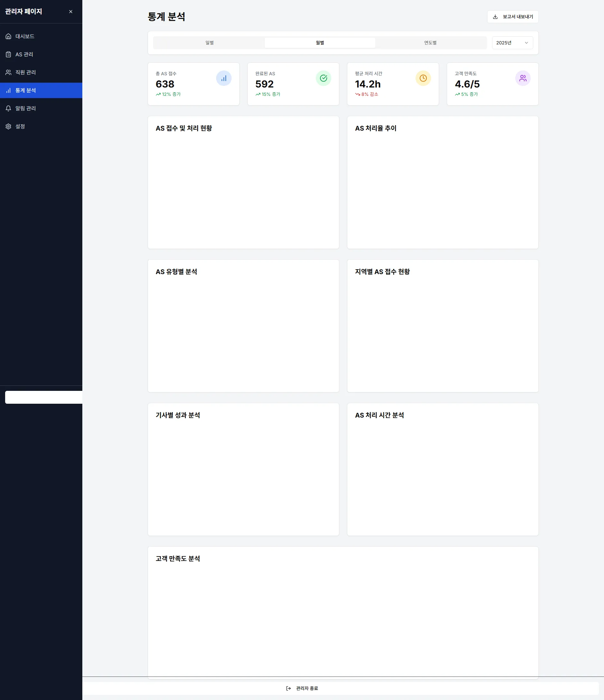Click the 15% 증가 text
The height and width of the screenshot is (700, 604).
(271, 94)
